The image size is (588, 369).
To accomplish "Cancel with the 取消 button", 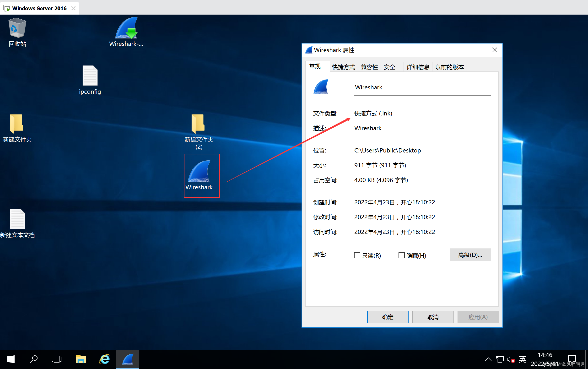I will click(433, 317).
